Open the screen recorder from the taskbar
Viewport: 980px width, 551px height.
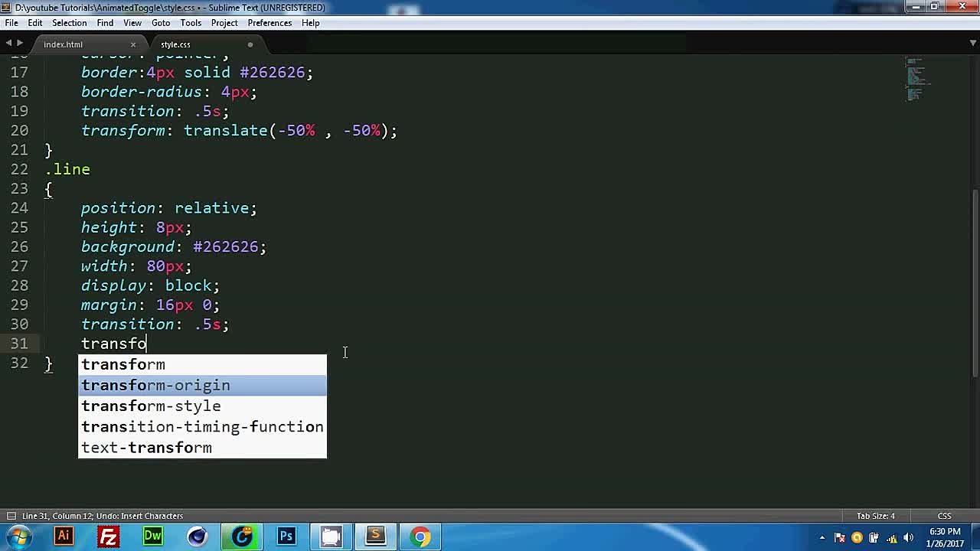[x=332, y=536]
